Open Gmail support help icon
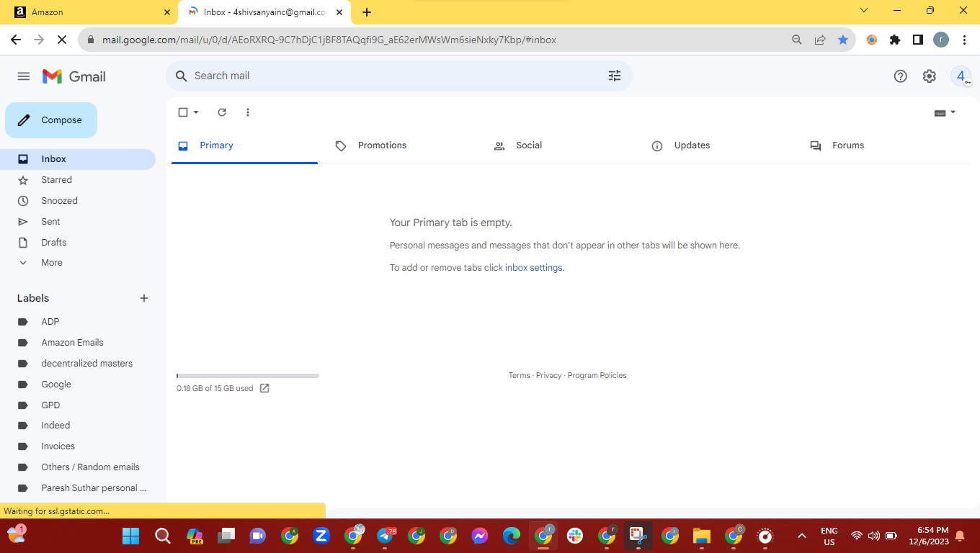Screen dimensions: 980x553 900,76
